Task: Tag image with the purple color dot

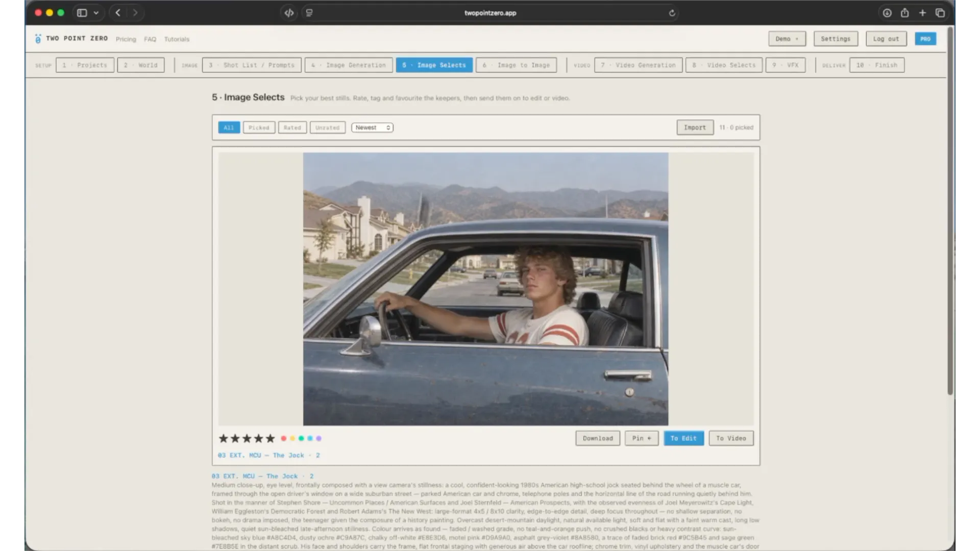Action: click(x=318, y=438)
